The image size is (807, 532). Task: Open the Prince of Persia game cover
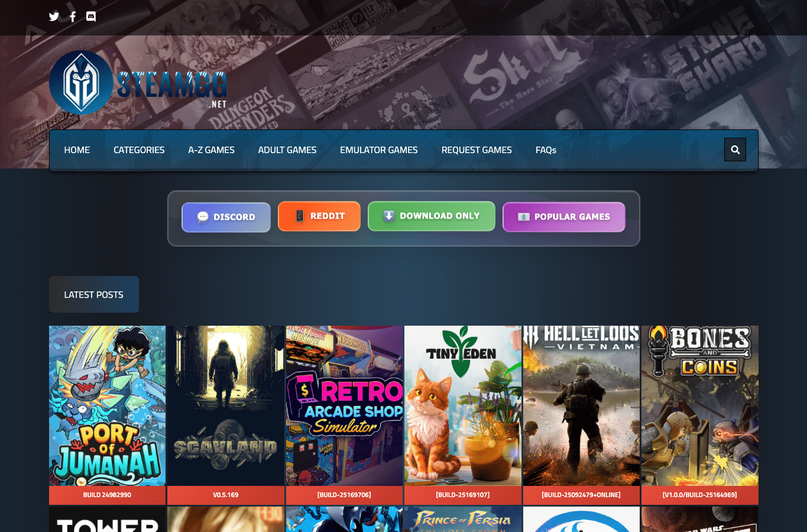[x=463, y=520]
